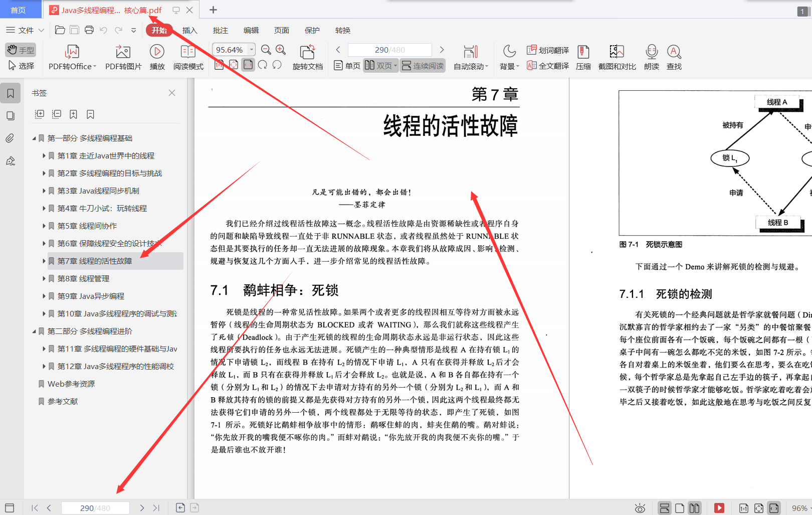Open the 文件 menu
This screenshot has width=812, height=515.
point(25,30)
